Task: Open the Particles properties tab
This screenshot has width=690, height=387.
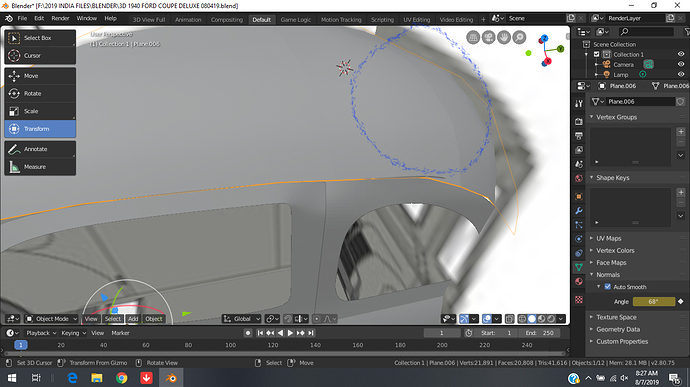Action: click(579, 225)
